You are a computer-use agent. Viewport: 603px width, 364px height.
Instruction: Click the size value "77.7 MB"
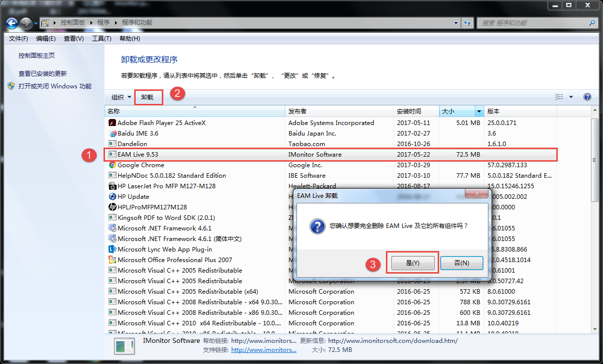pyautogui.click(x=467, y=175)
